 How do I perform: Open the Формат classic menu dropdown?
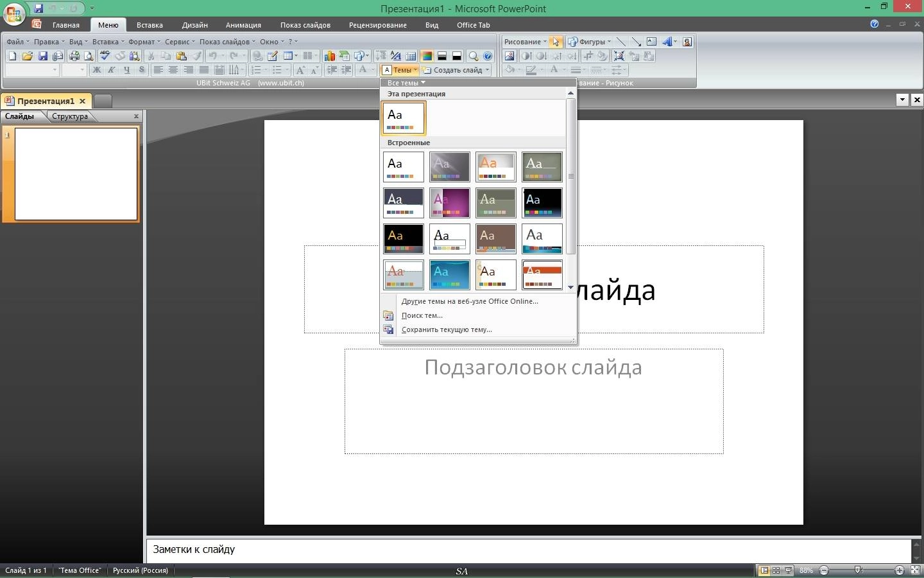144,42
